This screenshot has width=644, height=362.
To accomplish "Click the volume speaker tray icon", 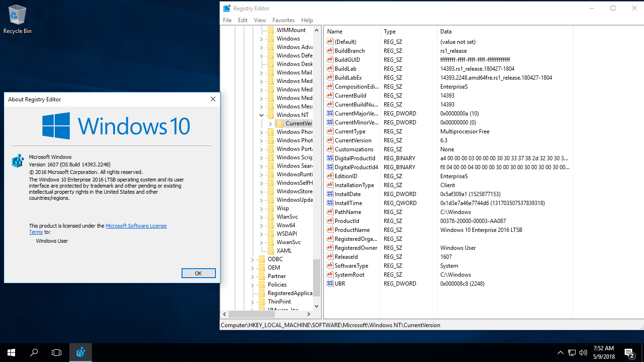I will pyautogui.click(x=583, y=352).
